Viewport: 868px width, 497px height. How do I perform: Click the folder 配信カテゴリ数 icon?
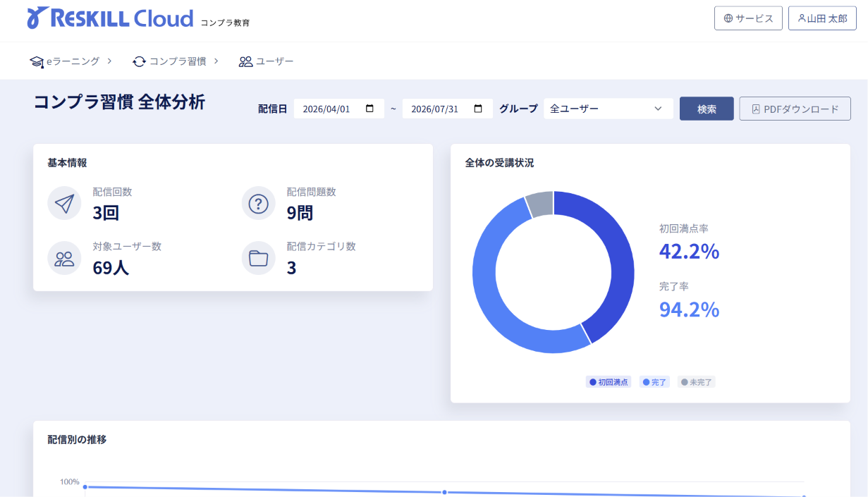click(x=259, y=259)
